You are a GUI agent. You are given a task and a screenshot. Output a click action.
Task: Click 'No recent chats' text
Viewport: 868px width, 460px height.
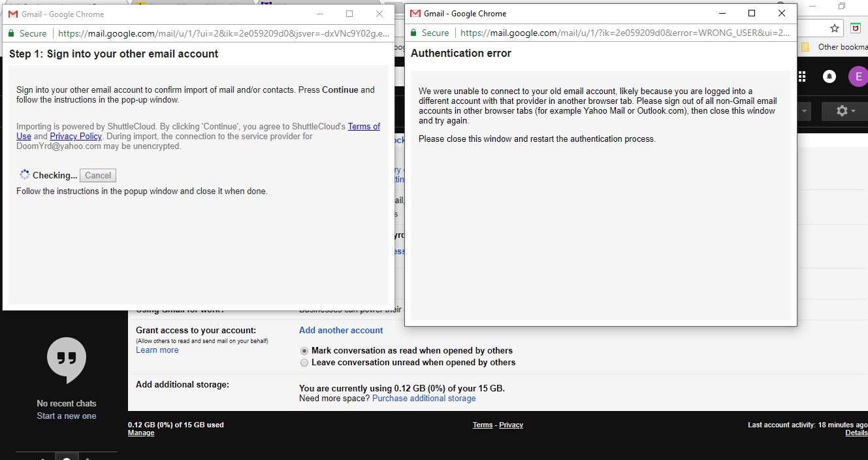(x=67, y=403)
